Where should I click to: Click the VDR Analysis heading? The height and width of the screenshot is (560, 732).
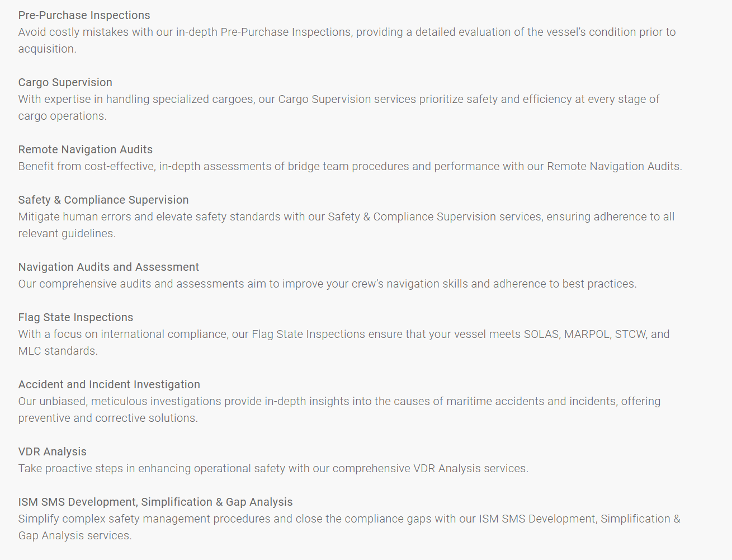pyautogui.click(x=52, y=451)
